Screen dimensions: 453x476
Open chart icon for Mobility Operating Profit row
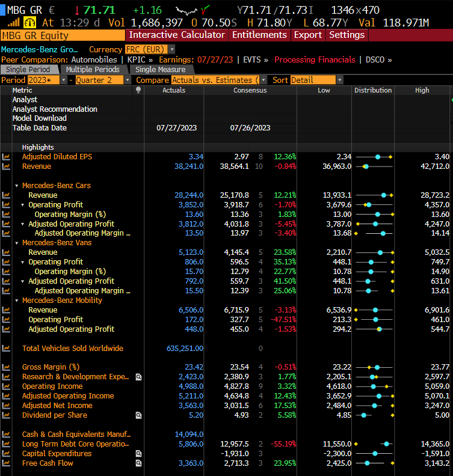point(6,320)
